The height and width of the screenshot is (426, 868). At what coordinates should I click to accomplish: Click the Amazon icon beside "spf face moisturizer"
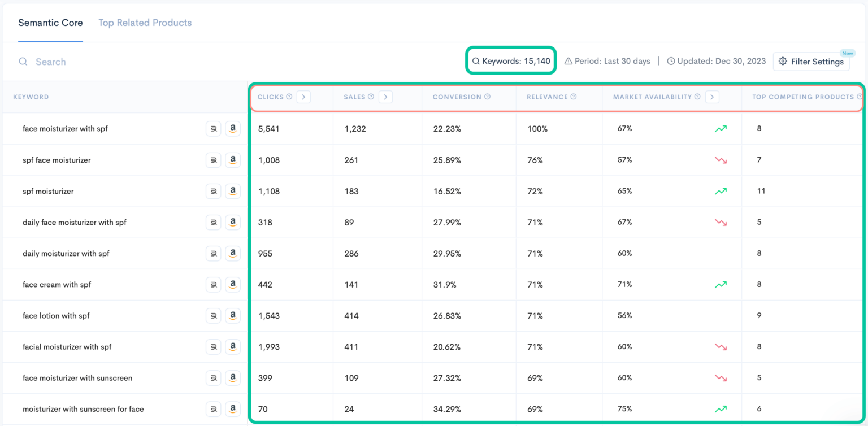[x=233, y=160]
